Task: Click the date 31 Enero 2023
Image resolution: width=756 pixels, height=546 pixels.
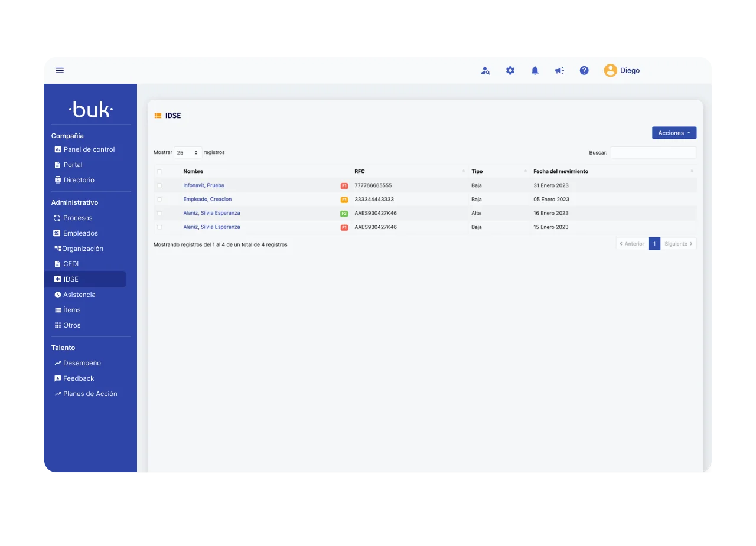Action: [551, 185]
